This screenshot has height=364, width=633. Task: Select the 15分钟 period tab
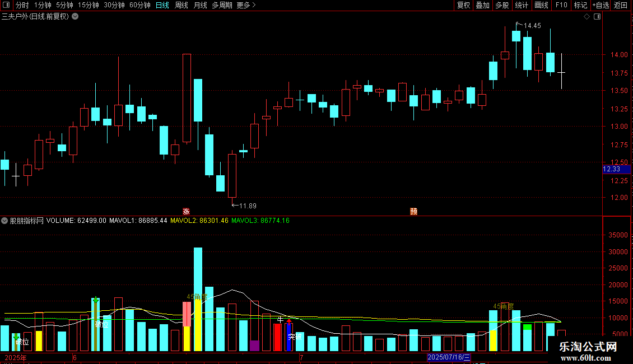tap(88, 5)
